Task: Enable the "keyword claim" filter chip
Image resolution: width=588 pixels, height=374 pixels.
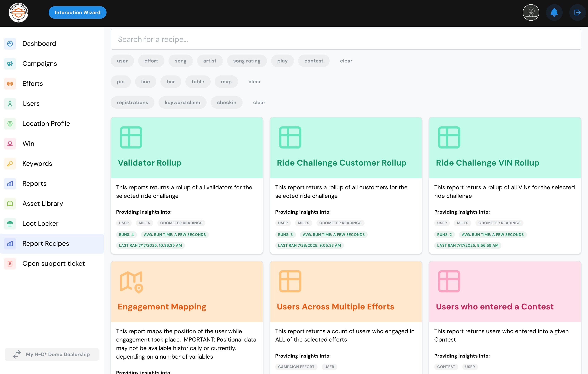Action: pos(182,102)
